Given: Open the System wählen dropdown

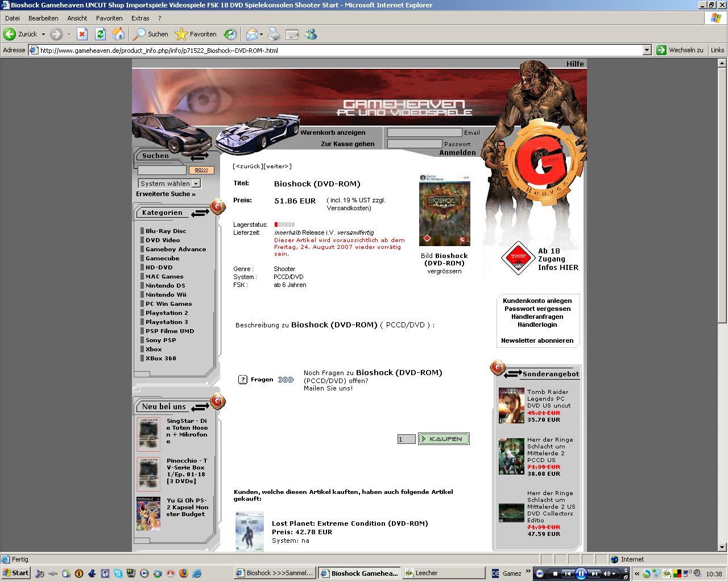Looking at the screenshot, I should tap(169, 184).
